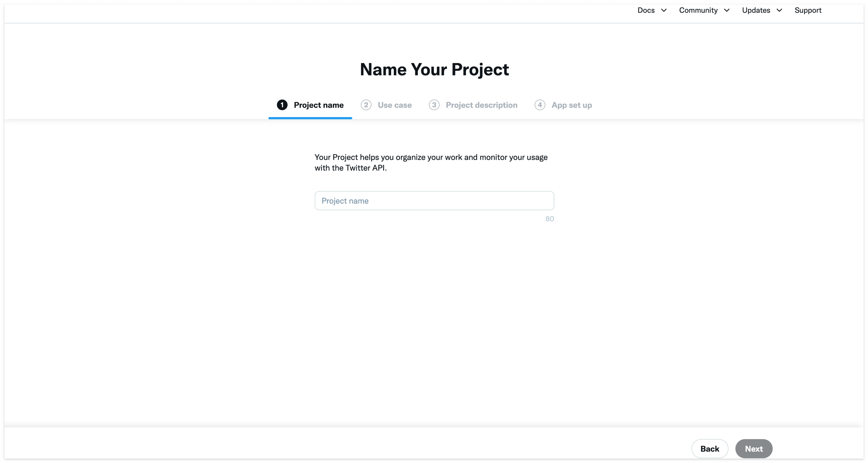Click the 80 character counter

coord(549,219)
